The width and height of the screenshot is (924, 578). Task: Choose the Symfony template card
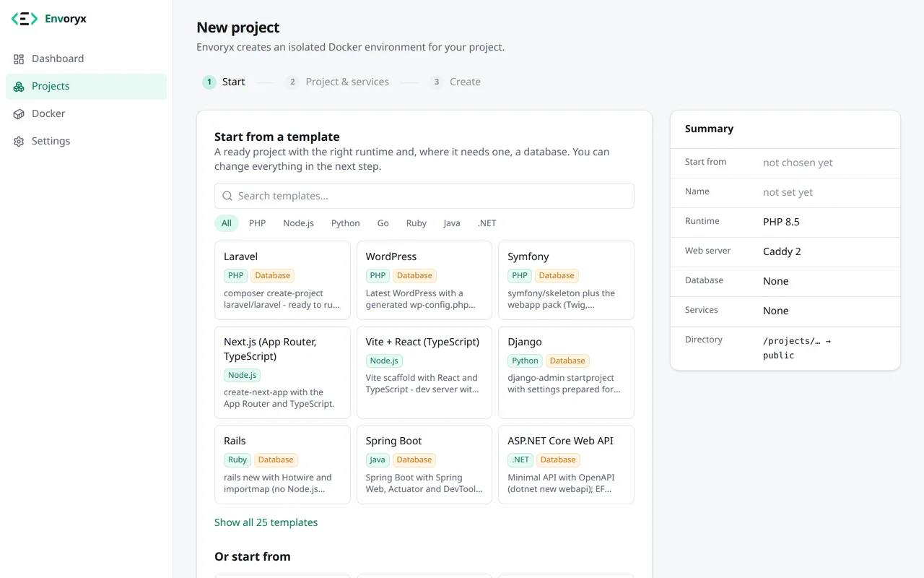coord(567,280)
